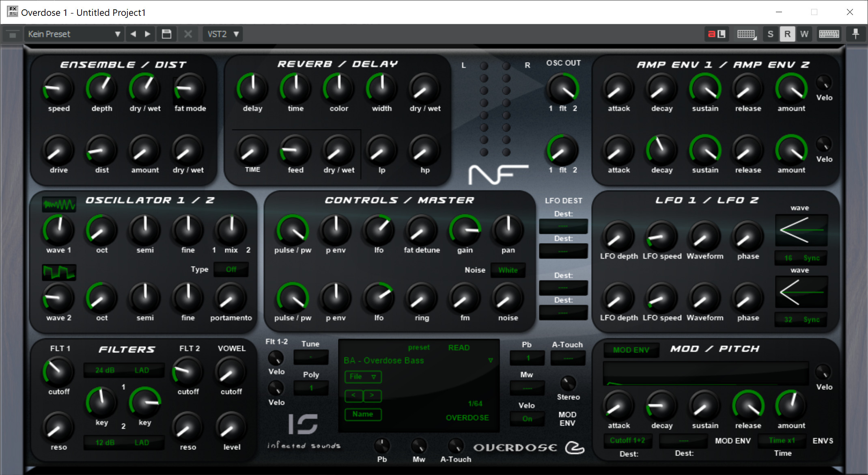Click the mod envelope graph display
This screenshot has width=868, height=475.
[x=706, y=374]
